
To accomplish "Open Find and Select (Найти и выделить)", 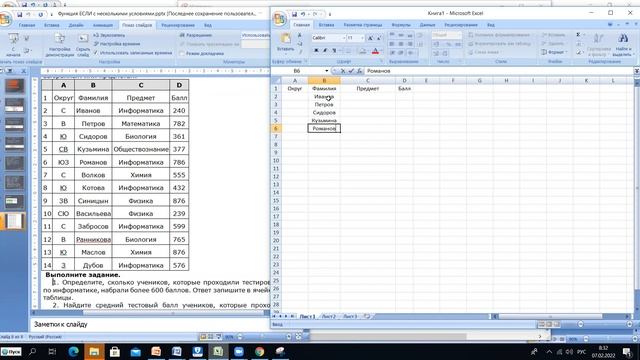I will [622, 45].
